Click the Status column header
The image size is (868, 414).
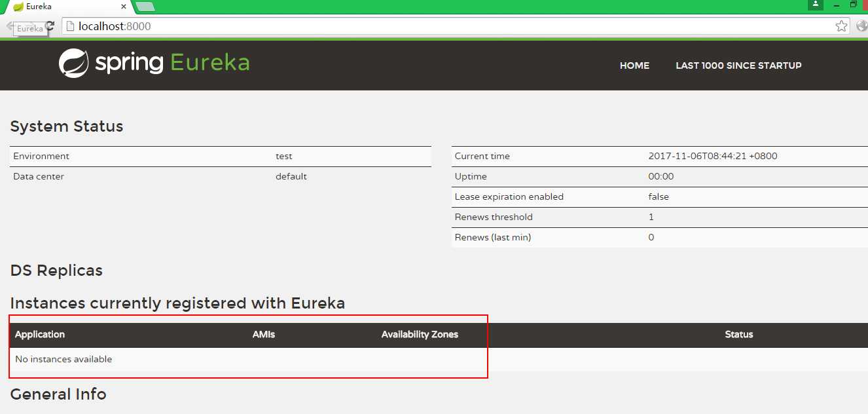coord(739,334)
